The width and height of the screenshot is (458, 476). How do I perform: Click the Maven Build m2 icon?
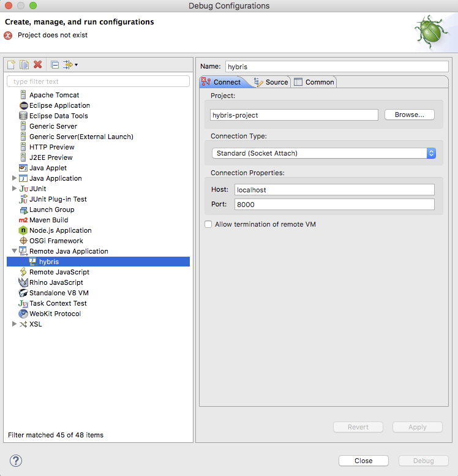[23, 220]
